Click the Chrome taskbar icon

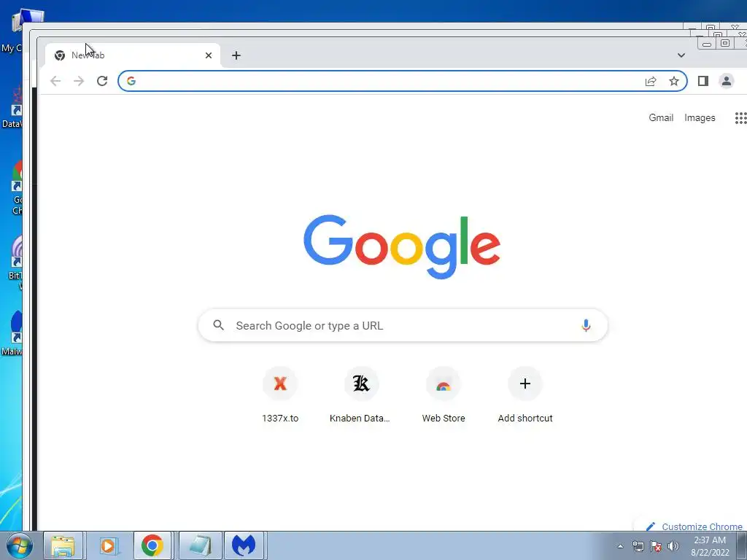(152, 545)
